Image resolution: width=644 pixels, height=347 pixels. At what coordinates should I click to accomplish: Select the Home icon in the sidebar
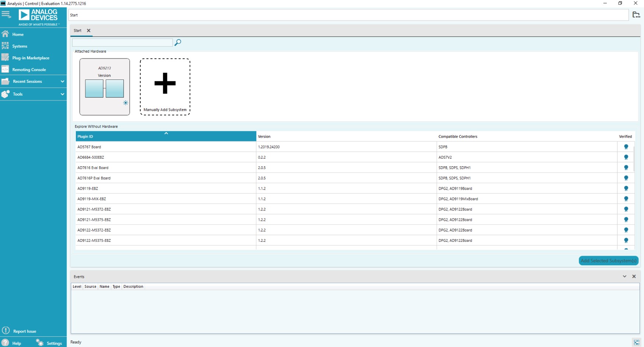(x=5, y=34)
